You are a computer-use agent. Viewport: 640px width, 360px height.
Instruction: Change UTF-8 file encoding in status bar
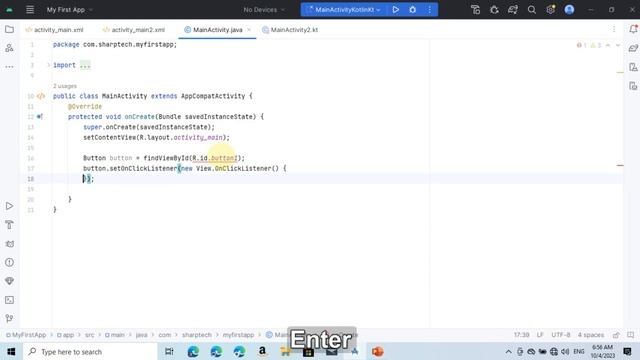click(560, 335)
